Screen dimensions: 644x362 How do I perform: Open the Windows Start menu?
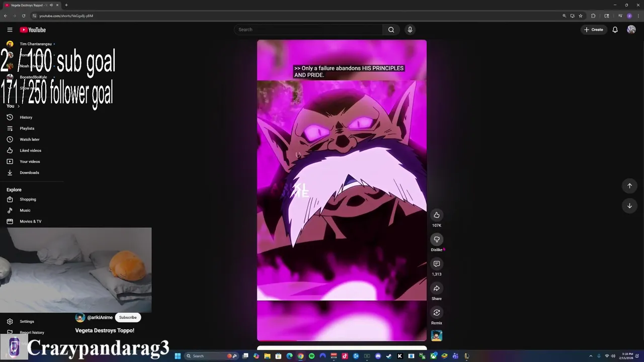[178, 356]
